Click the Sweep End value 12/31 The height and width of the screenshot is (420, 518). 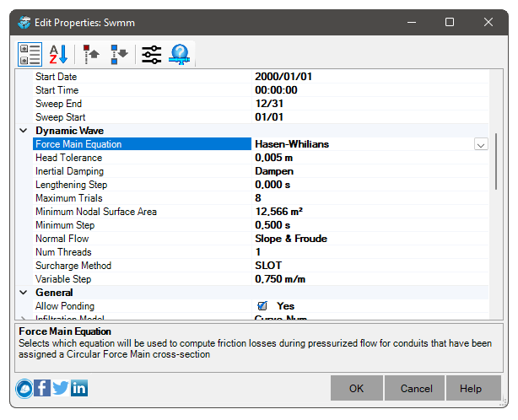pos(269,104)
